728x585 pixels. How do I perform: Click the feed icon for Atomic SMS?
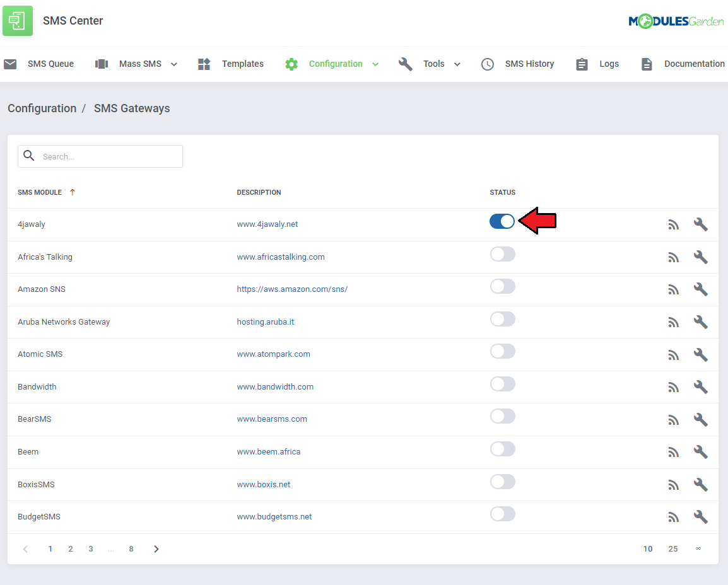[674, 356]
